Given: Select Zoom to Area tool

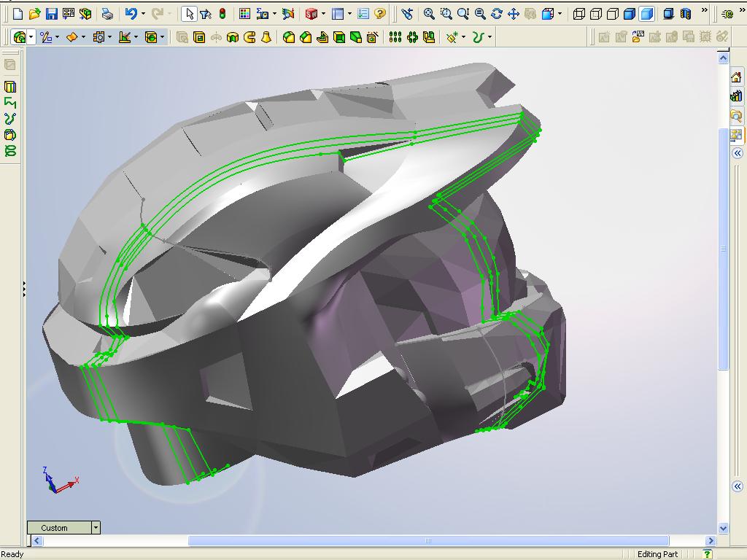Looking at the screenshot, I should [446, 14].
